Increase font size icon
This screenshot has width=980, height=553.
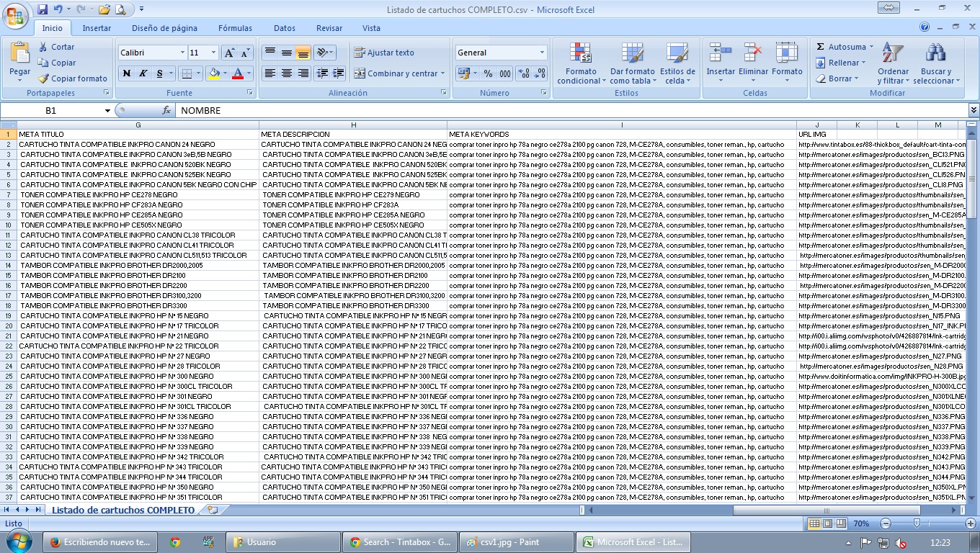point(229,53)
